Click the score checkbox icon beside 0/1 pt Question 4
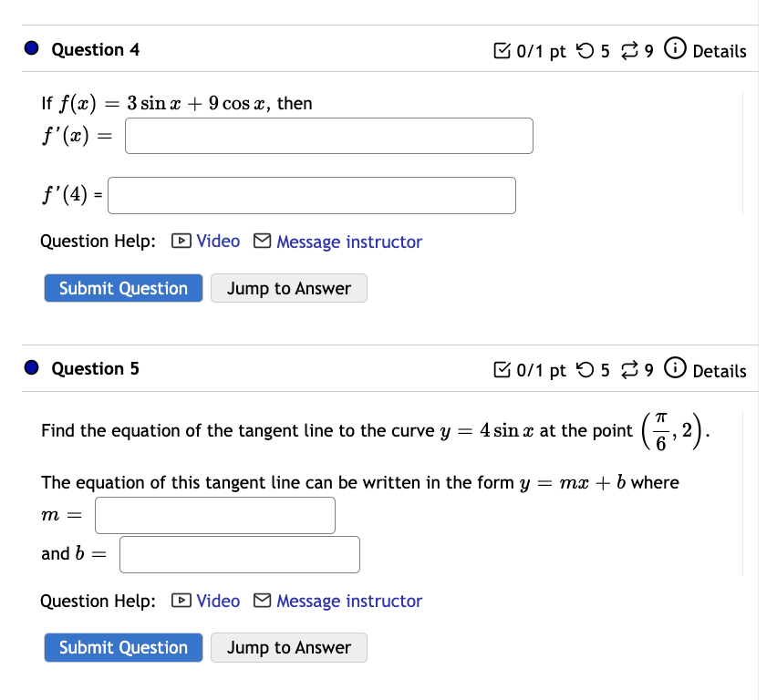 click(502, 50)
